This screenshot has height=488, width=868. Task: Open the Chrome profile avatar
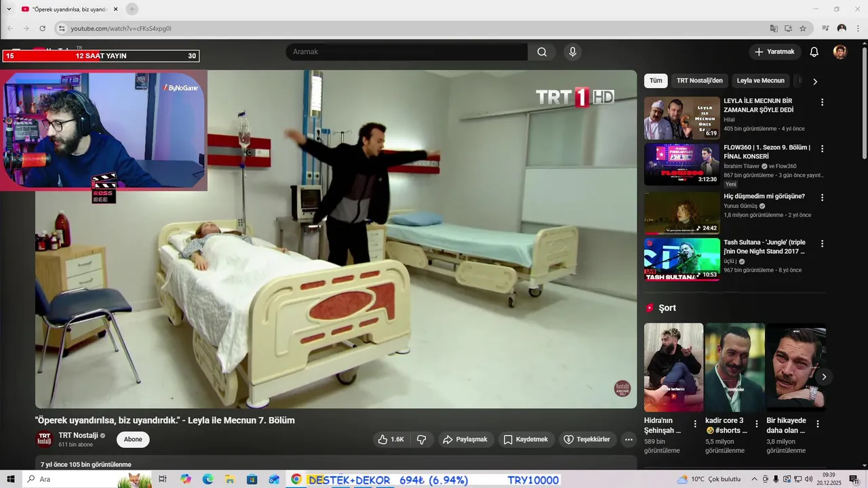(x=842, y=28)
